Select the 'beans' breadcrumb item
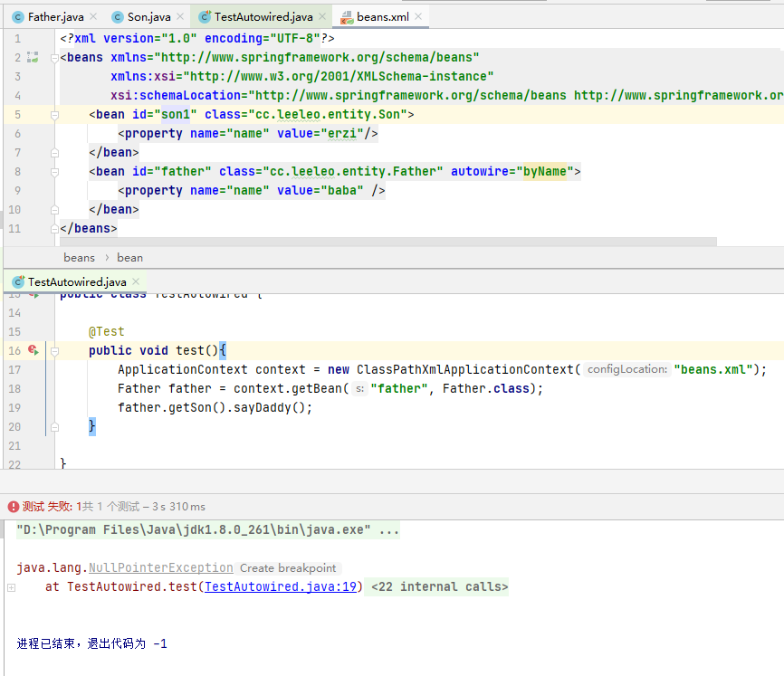The image size is (784, 676). pos(79,258)
